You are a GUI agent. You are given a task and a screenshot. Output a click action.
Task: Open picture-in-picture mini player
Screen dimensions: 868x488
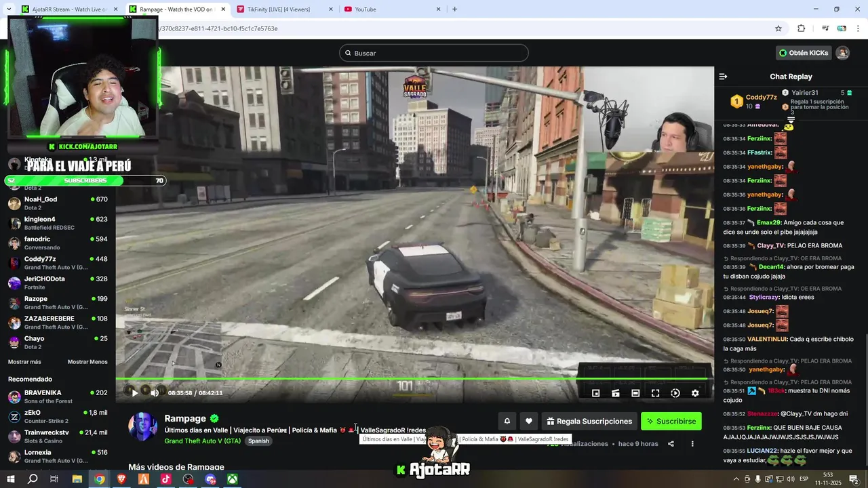(596, 393)
